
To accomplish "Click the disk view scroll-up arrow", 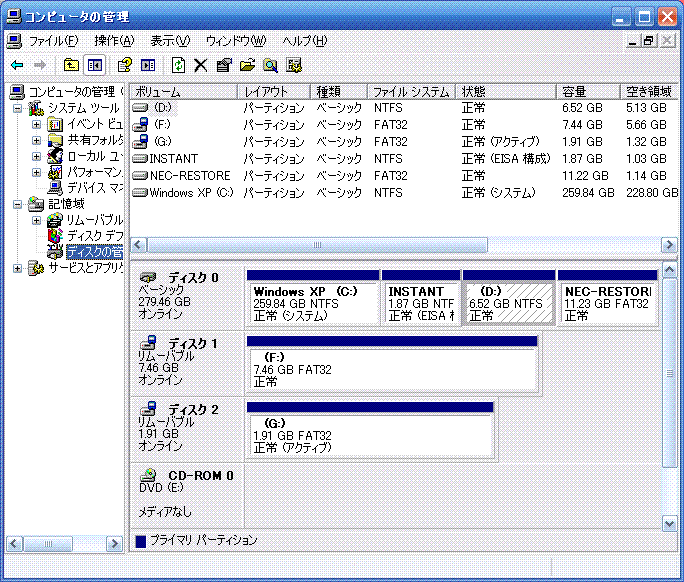I will click(x=669, y=270).
